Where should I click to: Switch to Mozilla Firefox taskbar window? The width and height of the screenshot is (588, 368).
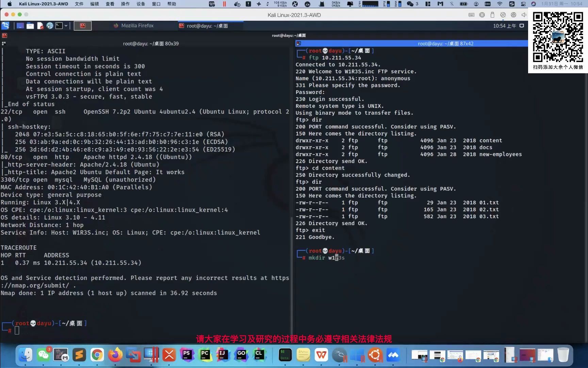(x=134, y=26)
